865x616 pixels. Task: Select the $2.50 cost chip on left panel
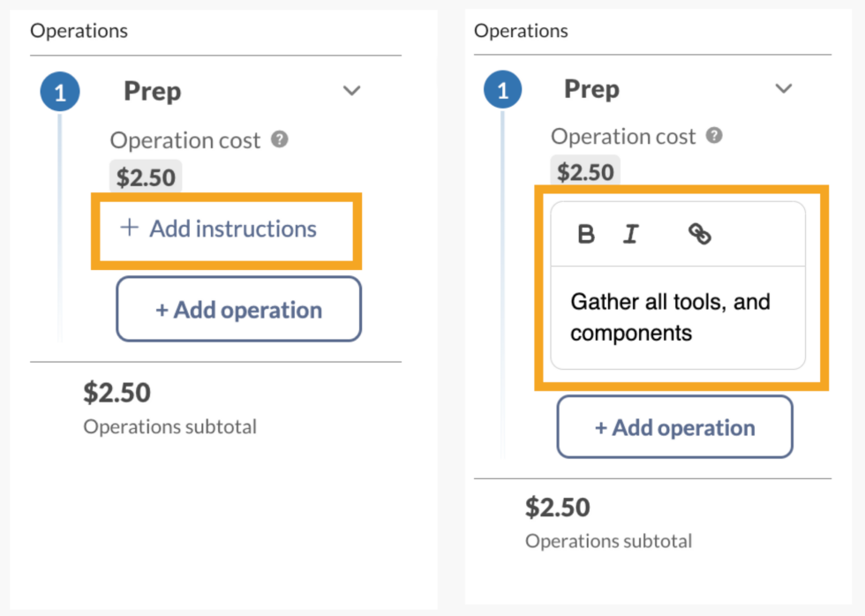coord(145,177)
